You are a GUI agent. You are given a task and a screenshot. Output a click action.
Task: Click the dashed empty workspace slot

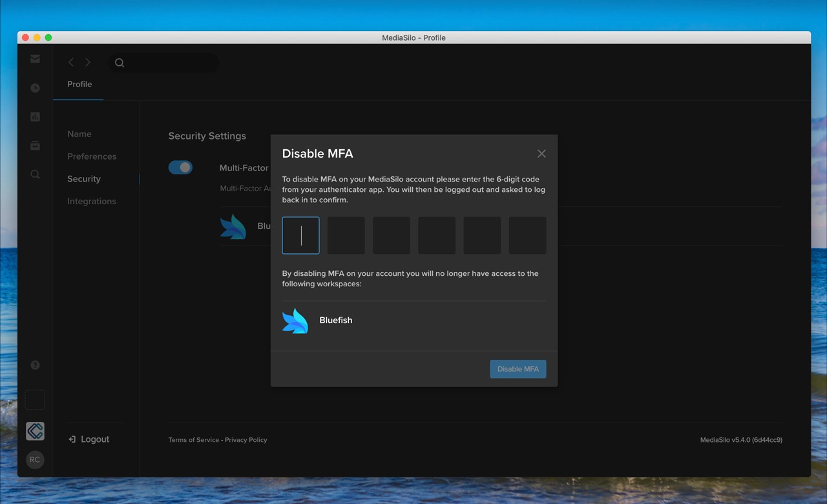pos(35,400)
